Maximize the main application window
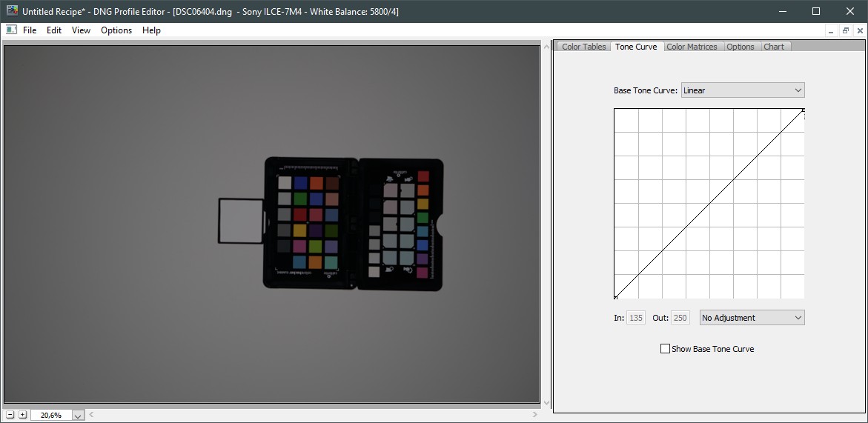Image resolution: width=868 pixels, height=423 pixels. 816,11
